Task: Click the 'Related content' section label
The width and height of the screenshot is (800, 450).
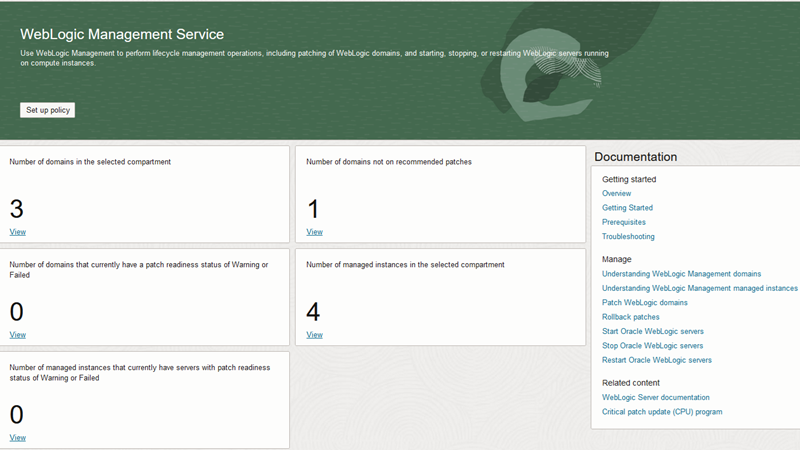Action: click(x=631, y=383)
